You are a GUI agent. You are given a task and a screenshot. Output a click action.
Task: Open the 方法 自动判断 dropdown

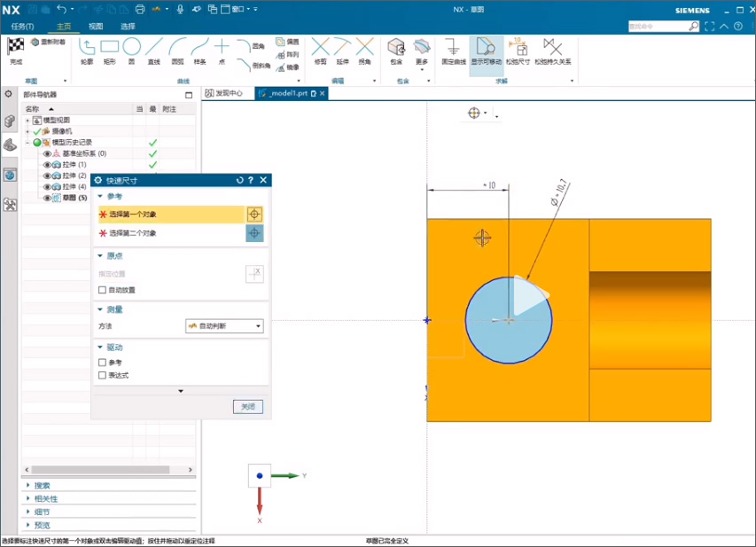pyautogui.click(x=224, y=326)
